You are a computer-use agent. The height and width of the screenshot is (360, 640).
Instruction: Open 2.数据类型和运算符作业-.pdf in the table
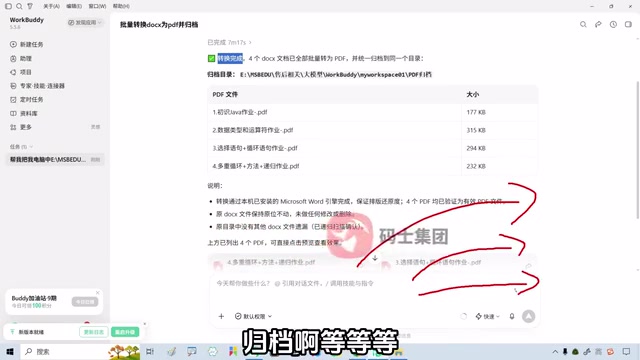[253, 130]
